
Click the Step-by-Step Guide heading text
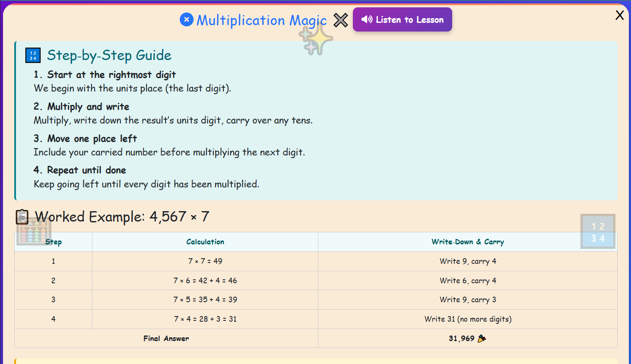click(x=109, y=55)
